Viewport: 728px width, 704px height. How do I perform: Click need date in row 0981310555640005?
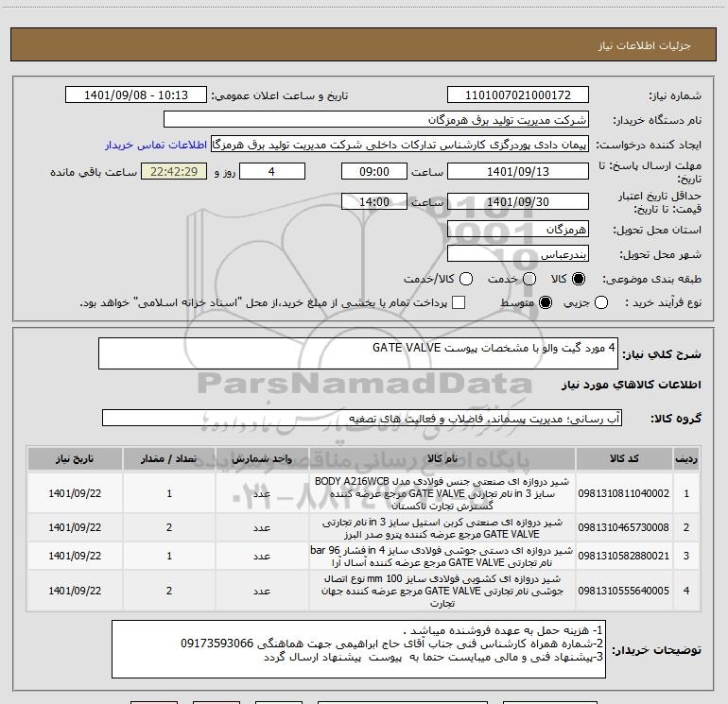tap(75, 591)
